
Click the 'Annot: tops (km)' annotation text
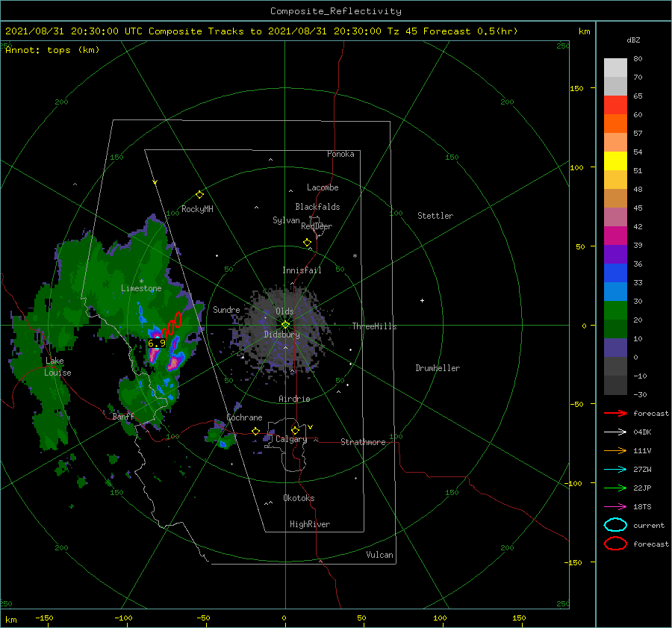point(52,50)
